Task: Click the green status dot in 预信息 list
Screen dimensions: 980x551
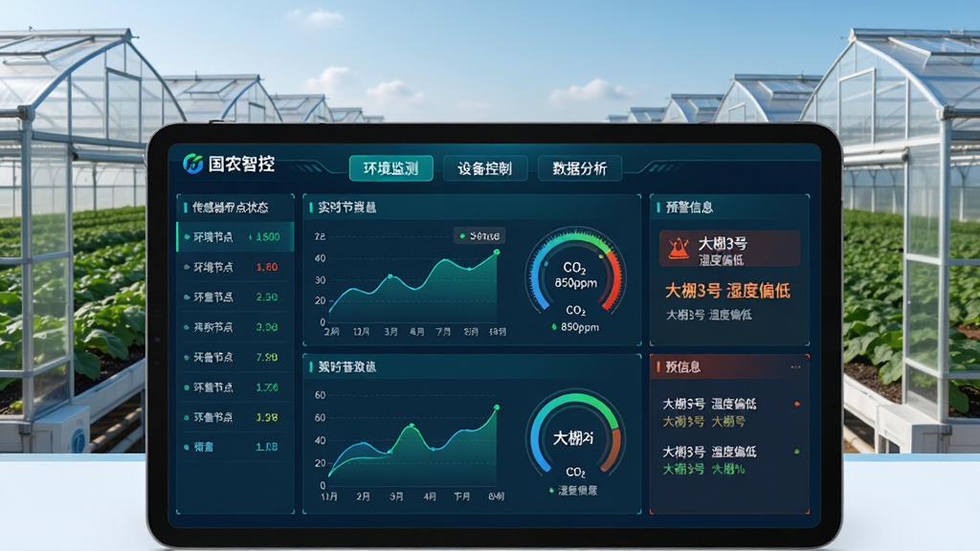Action: coord(797,452)
